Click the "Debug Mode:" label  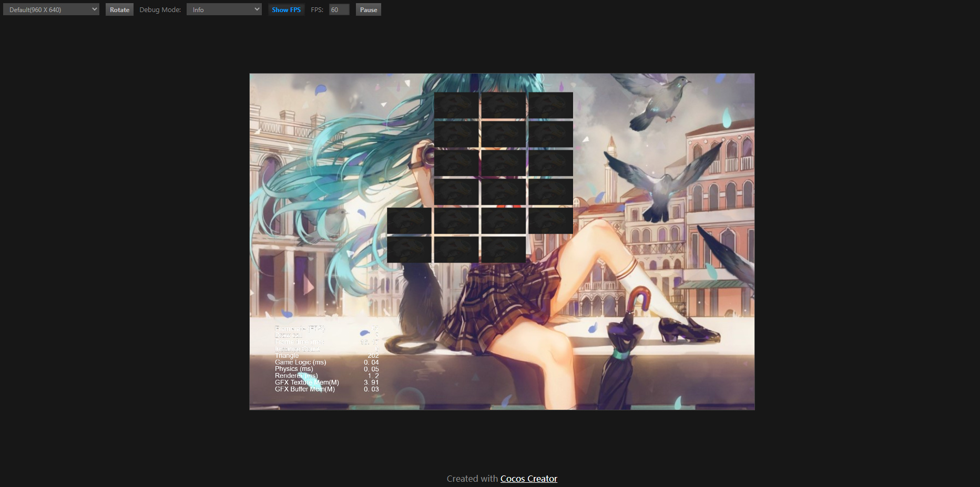(160, 9)
